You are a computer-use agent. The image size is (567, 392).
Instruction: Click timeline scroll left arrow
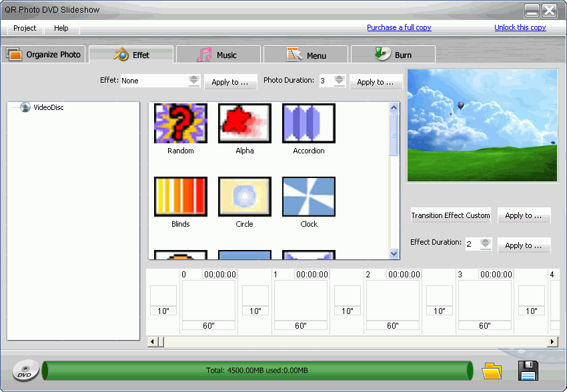click(152, 341)
